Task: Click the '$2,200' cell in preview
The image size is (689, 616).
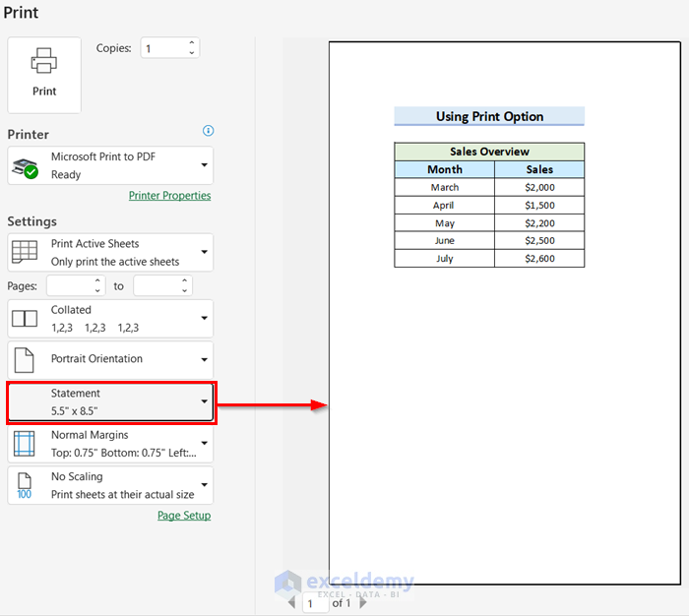Action: (x=539, y=223)
